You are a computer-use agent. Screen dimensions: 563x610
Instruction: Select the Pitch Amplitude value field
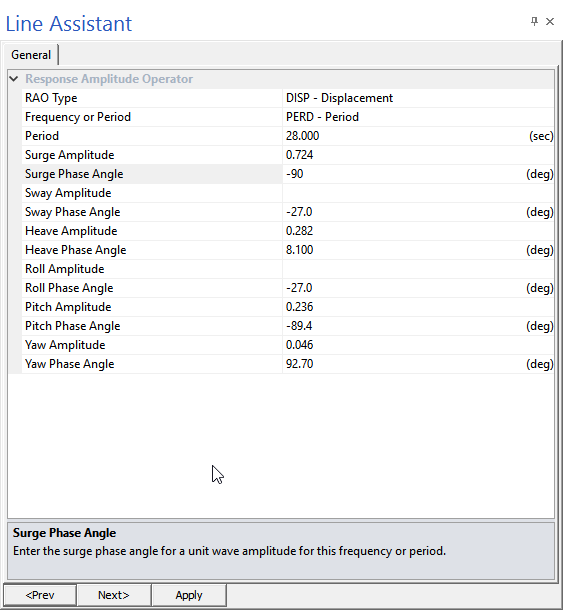click(418, 307)
